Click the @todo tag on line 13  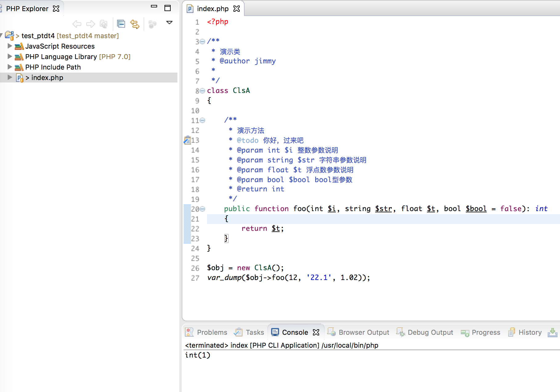pyautogui.click(x=248, y=140)
